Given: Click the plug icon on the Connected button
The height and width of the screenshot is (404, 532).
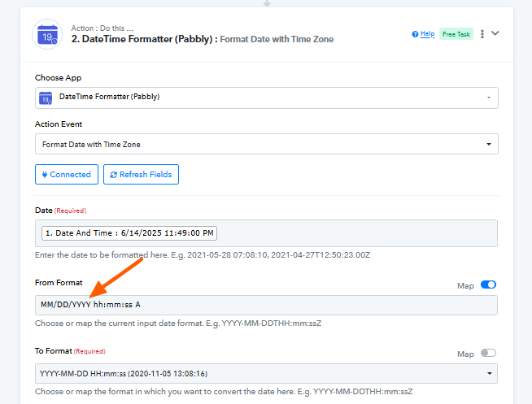Looking at the screenshot, I should [45, 175].
